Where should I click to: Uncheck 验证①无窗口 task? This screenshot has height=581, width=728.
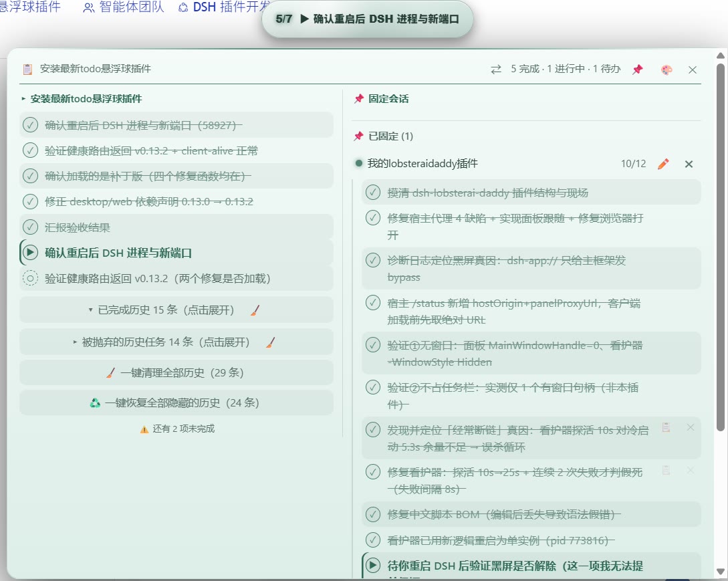pyautogui.click(x=373, y=345)
